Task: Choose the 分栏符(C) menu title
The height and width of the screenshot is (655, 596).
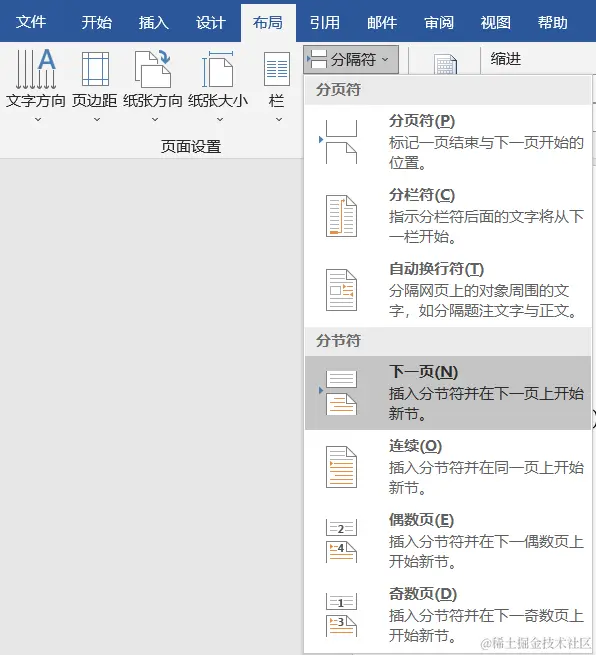Action: [x=422, y=195]
